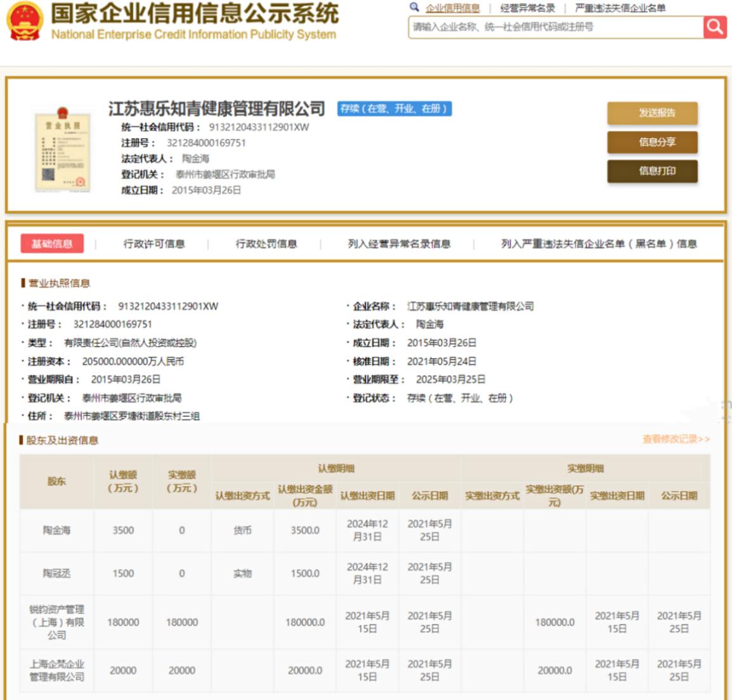Viewport: 732px width, 700px height.
Task: Click the 信息分享 button
Action: [x=652, y=142]
